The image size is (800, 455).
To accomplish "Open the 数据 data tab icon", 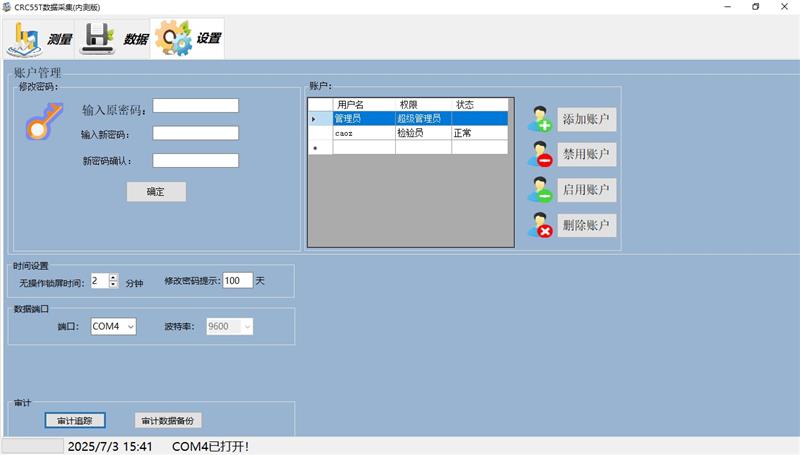I will pyautogui.click(x=98, y=39).
